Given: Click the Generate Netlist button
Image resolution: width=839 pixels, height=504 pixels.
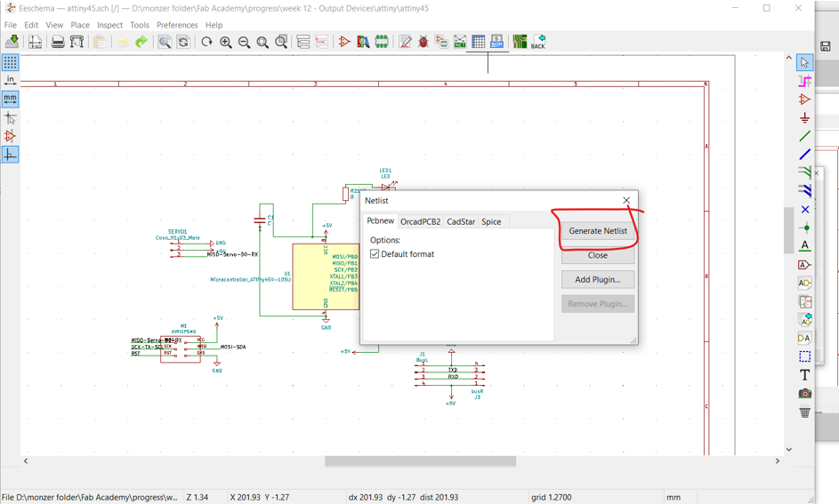Looking at the screenshot, I should click(x=598, y=231).
